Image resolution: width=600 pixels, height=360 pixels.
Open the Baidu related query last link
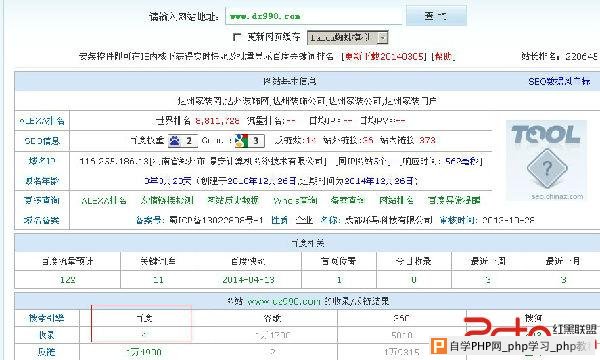[x=454, y=200]
